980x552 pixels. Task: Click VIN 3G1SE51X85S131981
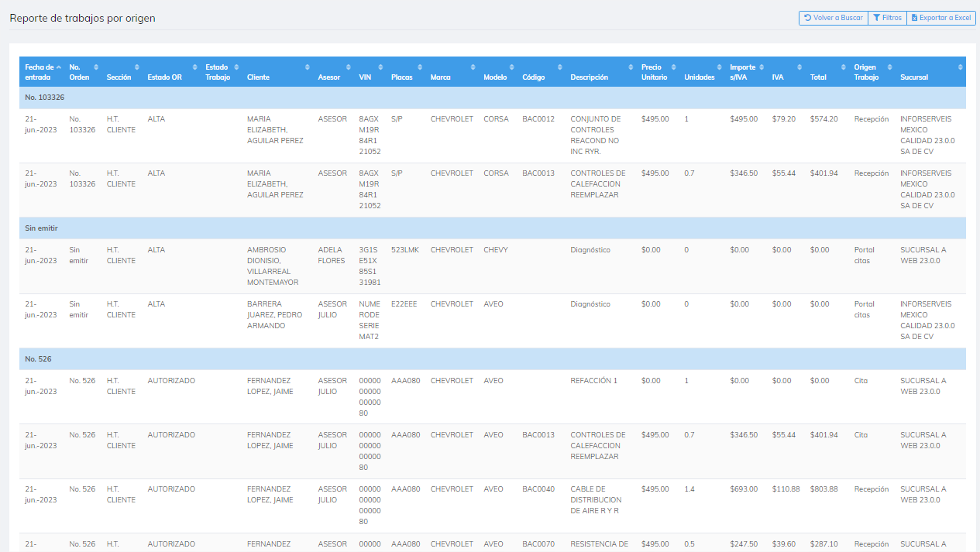click(x=370, y=266)
